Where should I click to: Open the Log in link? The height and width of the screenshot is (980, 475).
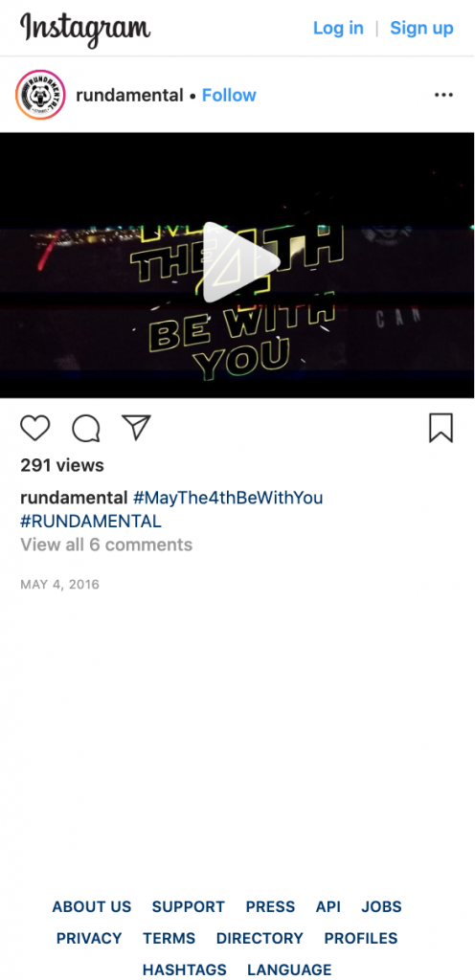(338, 28)
